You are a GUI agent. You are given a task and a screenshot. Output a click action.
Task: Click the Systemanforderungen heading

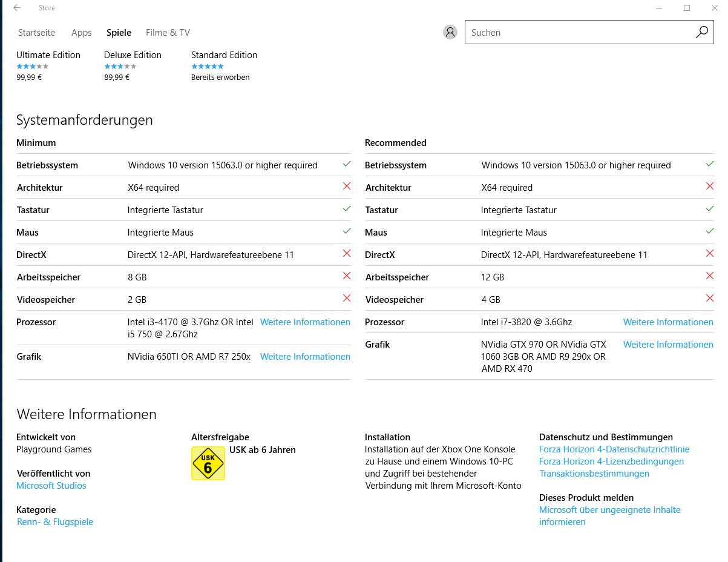tap(85, 120)
